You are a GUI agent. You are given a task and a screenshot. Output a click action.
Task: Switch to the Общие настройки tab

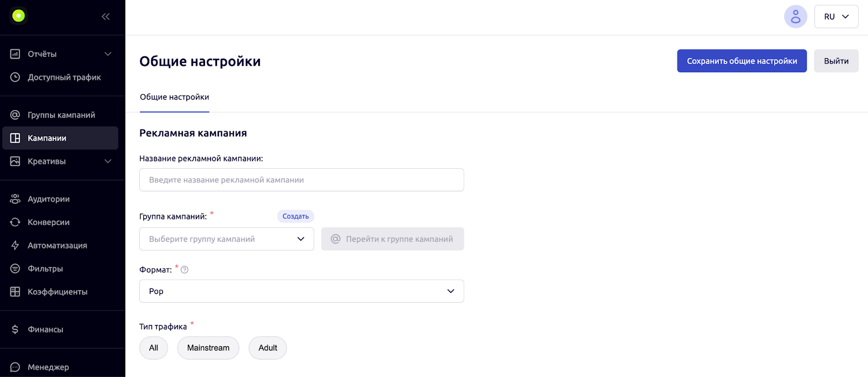coord(174,97)
